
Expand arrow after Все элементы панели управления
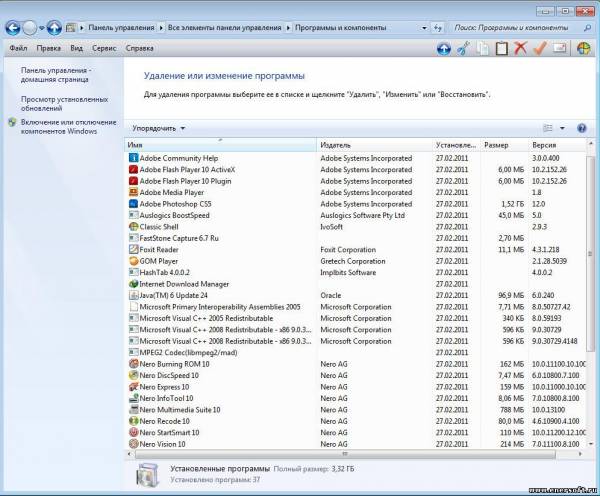[288, 28]
